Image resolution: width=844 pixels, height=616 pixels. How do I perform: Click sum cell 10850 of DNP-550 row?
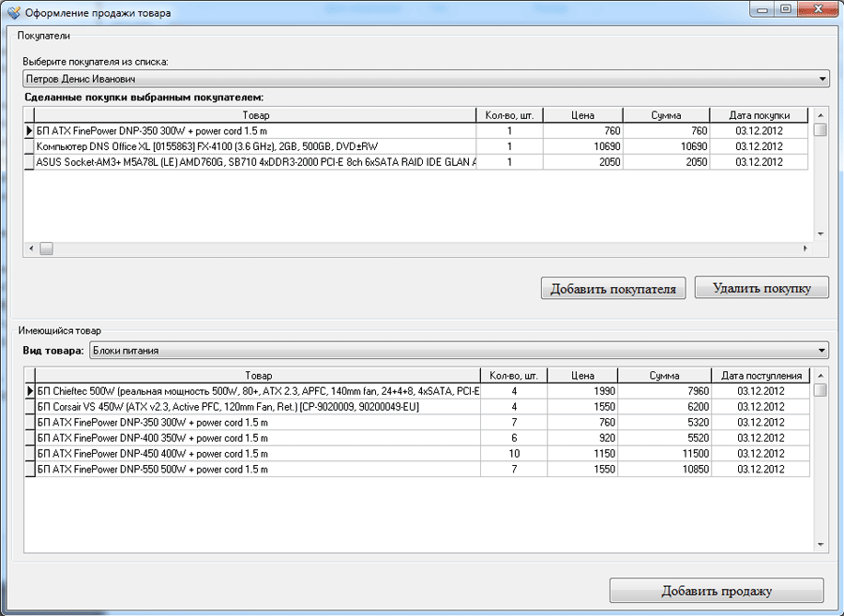click(x=665, y=469)
